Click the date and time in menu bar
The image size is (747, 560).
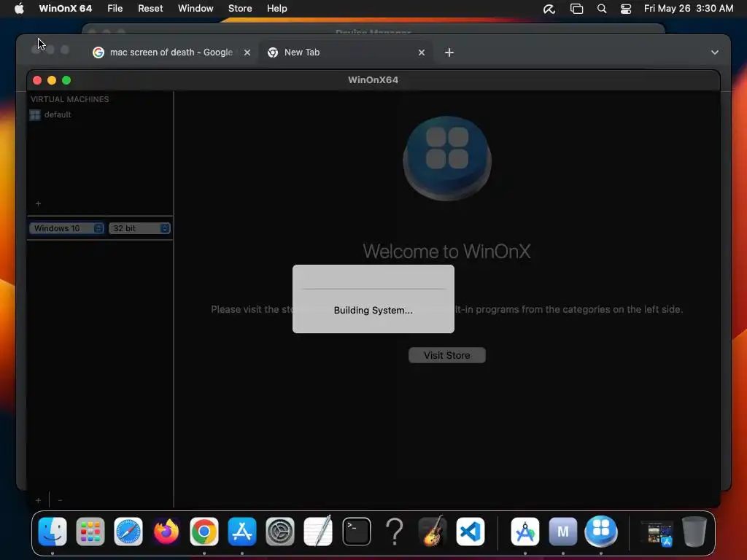(x=689, y=9)
